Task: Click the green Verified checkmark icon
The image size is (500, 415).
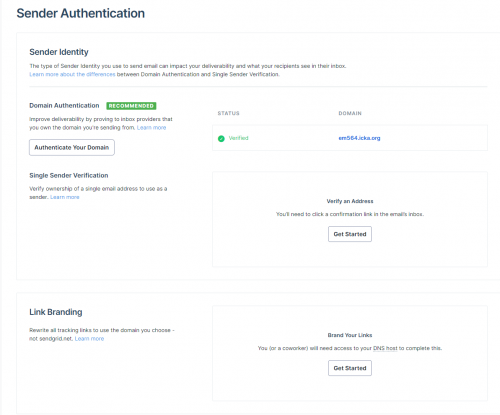Action: coord(221,138)
